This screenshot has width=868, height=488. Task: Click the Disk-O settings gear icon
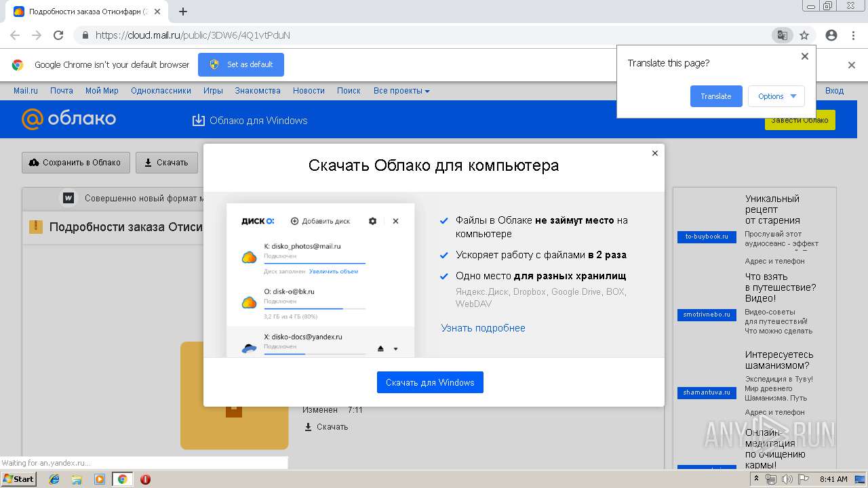coord(372,221)
